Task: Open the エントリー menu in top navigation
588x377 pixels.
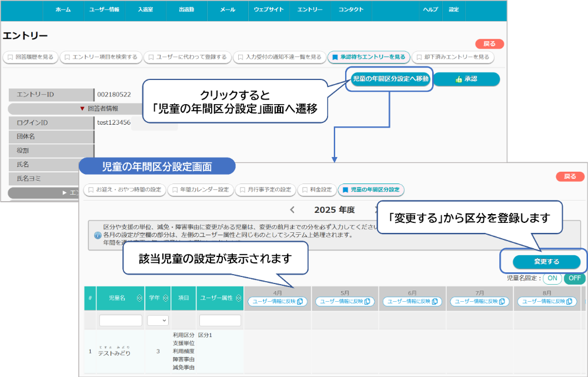Action: click(310, 10)
